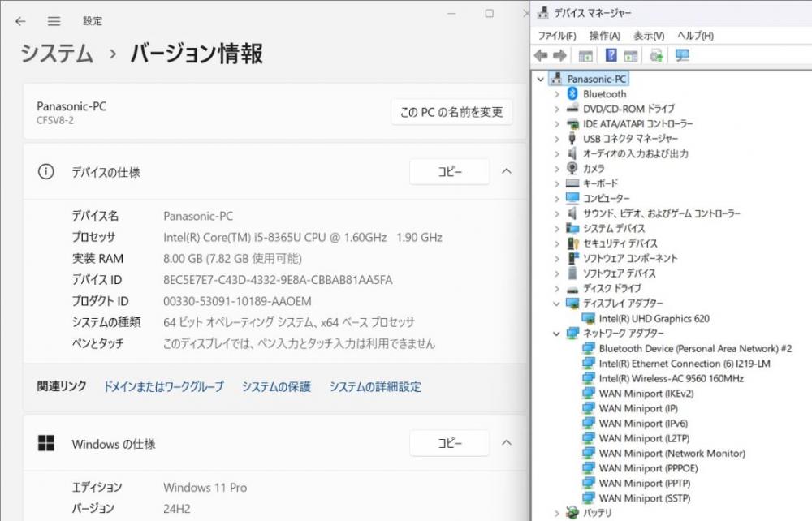Collapse the Panasonic-PC root node
812x521 pixels.
pos(541,80)
